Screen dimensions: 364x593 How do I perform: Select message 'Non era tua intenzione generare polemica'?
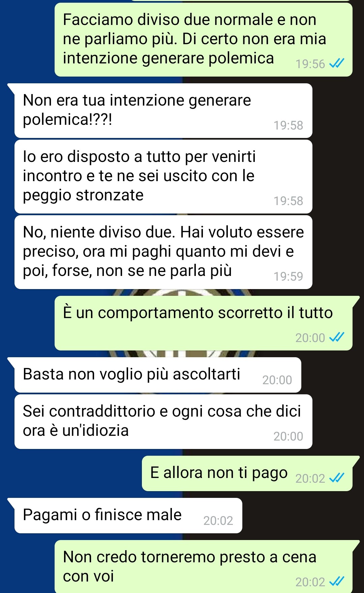[163, 111]
